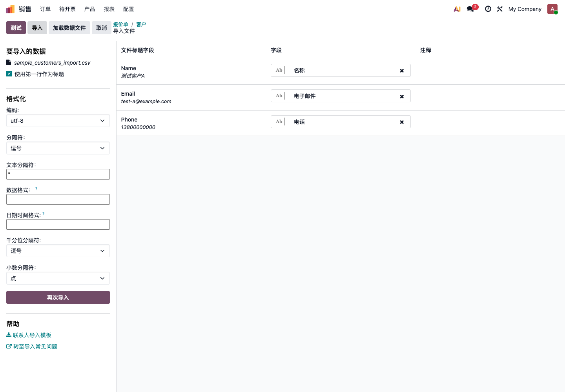Open the 订单 menu

coord(46,9)
